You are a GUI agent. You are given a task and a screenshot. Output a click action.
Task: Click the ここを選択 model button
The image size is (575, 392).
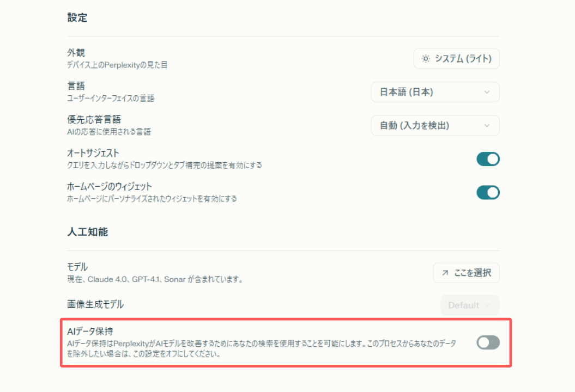[466, 273]
